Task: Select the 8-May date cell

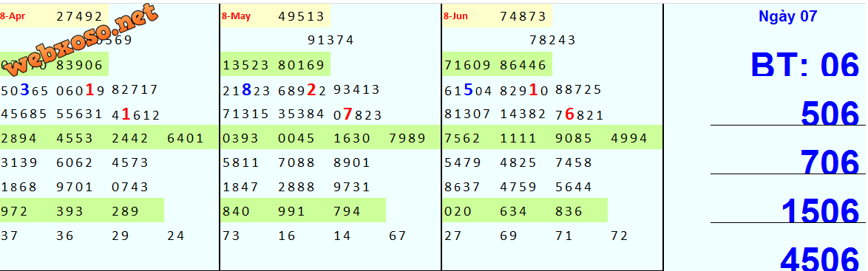Action: pyautogui.click(x=236, y=16)
